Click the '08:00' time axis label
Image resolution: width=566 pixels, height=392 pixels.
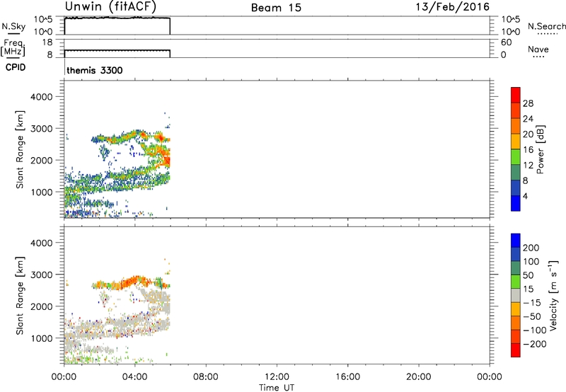pyautogui.click(x=206, y=377)
